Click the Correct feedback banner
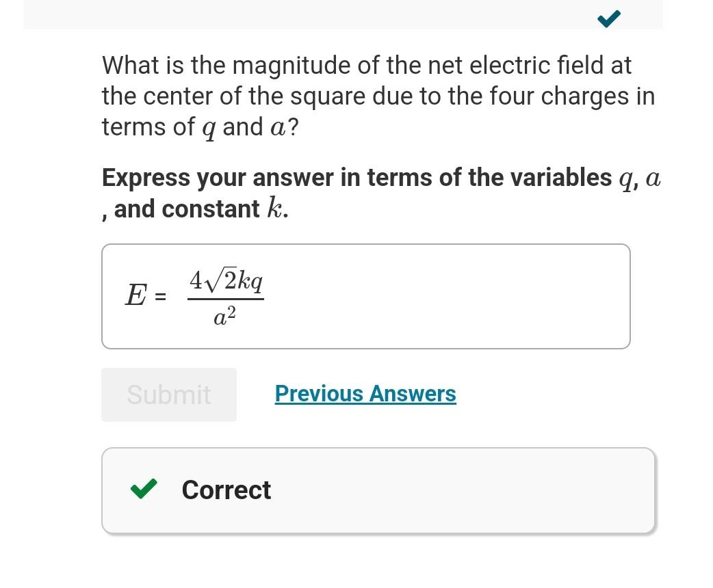 click(378, 490)
